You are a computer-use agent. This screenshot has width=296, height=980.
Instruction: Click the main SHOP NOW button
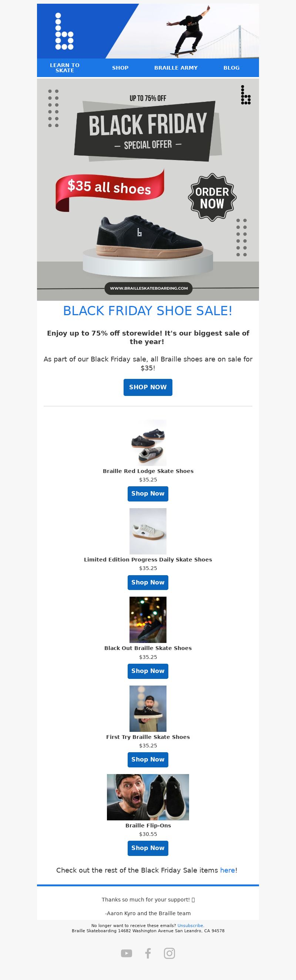(148, 387)
